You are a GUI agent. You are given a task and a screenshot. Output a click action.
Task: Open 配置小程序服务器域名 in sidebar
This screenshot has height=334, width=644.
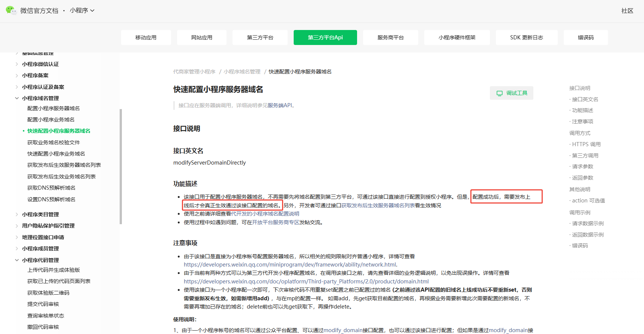pos(54,108)
